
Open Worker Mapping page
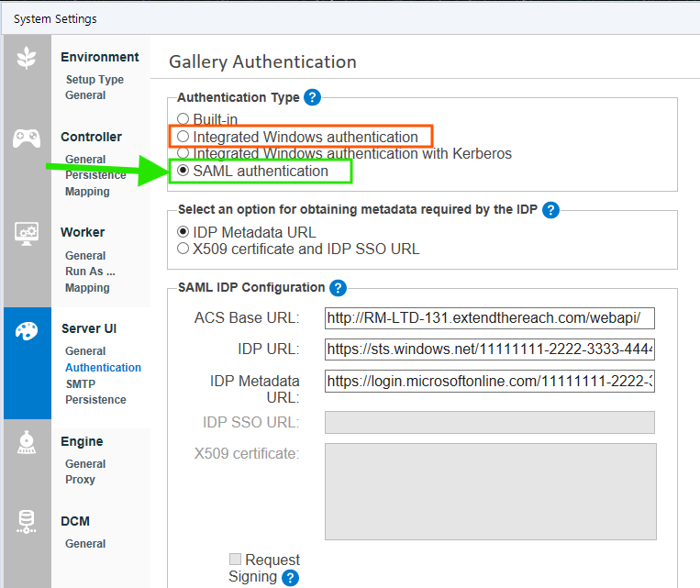pos(87,288)
